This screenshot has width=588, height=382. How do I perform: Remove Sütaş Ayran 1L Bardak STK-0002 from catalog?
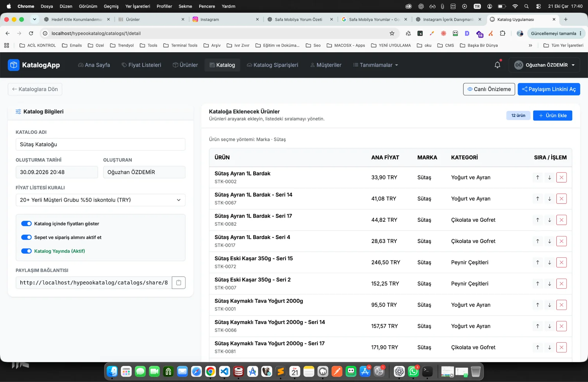point(562,178)
